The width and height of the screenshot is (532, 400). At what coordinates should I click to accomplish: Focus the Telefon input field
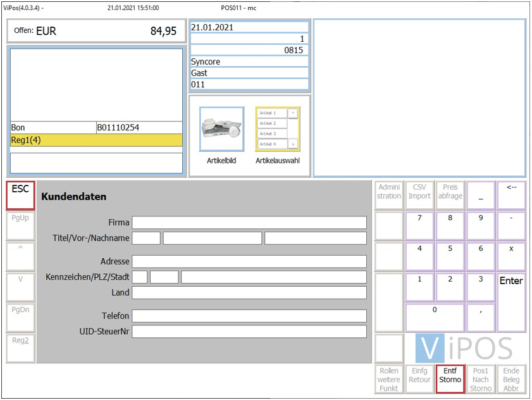pos(249,316)
